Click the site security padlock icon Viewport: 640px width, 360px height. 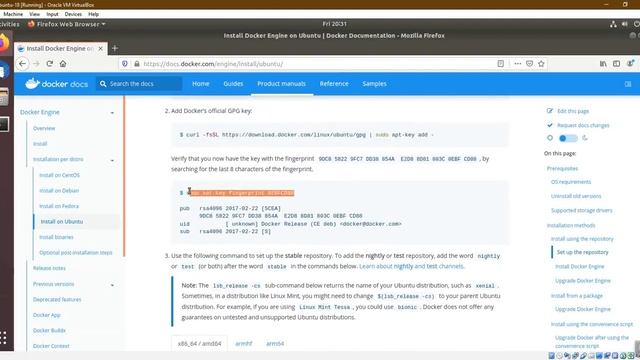coord(137,64)
